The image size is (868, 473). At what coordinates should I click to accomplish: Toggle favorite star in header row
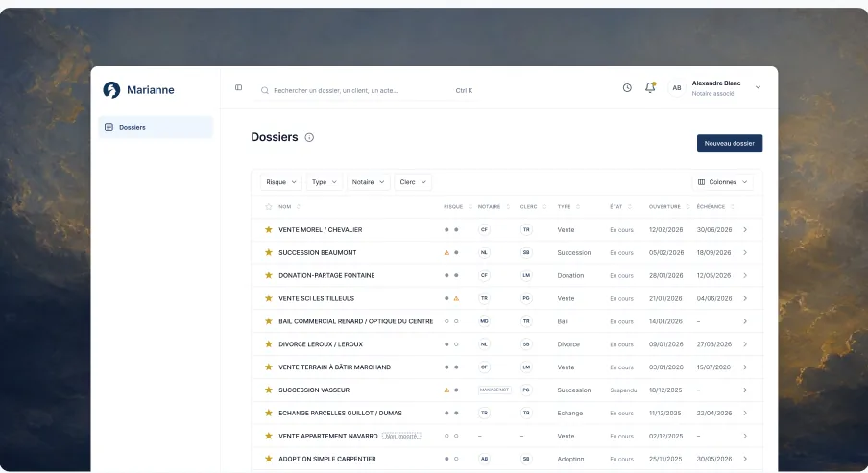[x=269, y=207]
